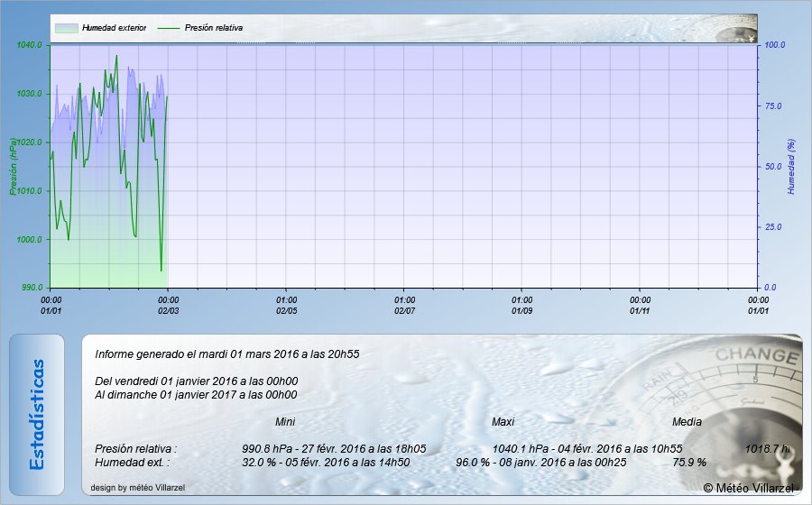The height and width of the screenshot is (505, 812).
Task: Click the 990.0 pressure axis value
Action: 31,288
